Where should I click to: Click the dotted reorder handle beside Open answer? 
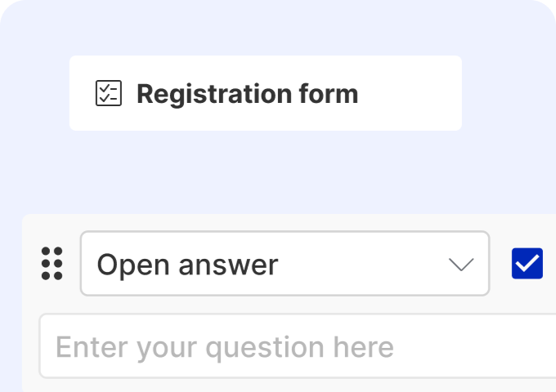tap(52, 264)
